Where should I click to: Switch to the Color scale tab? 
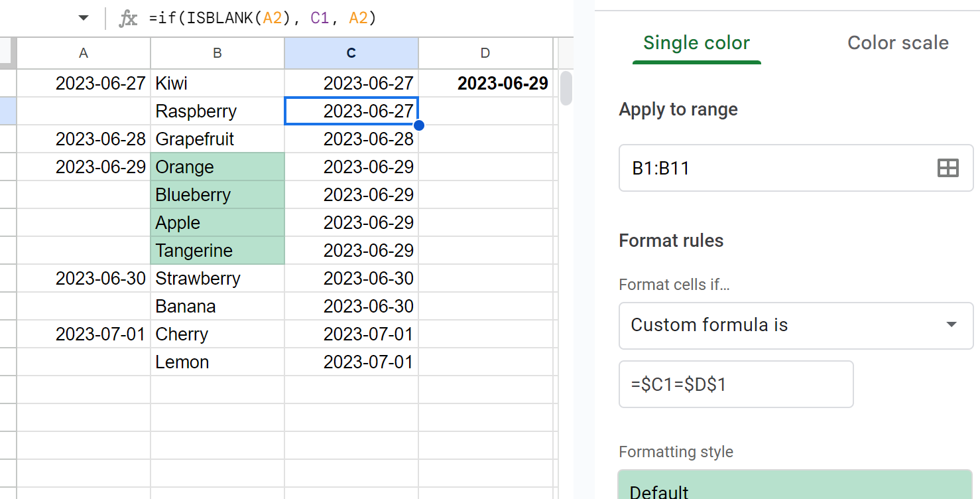[x=898, y=43]
